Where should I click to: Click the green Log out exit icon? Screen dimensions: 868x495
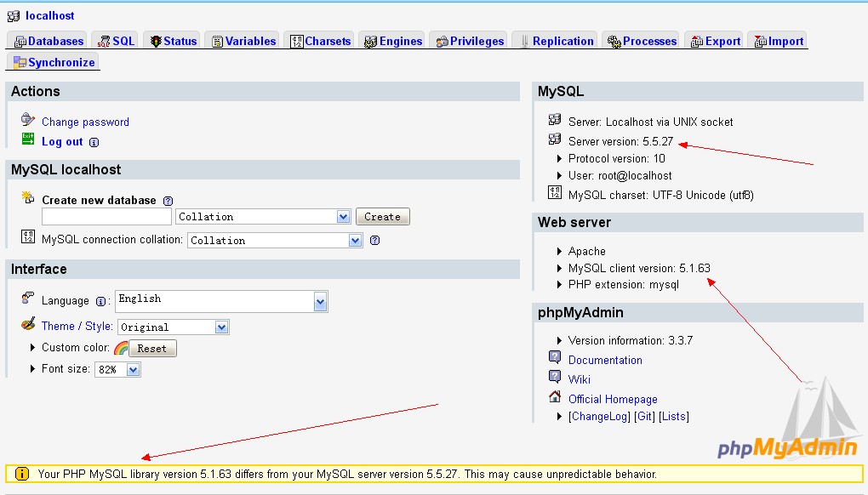click(x=28, y=139)
